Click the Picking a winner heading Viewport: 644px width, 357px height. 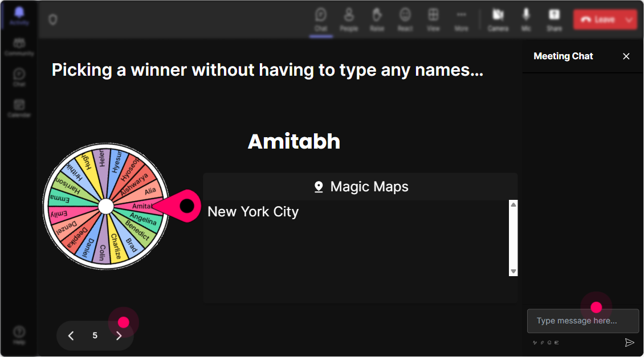point(267,70)
